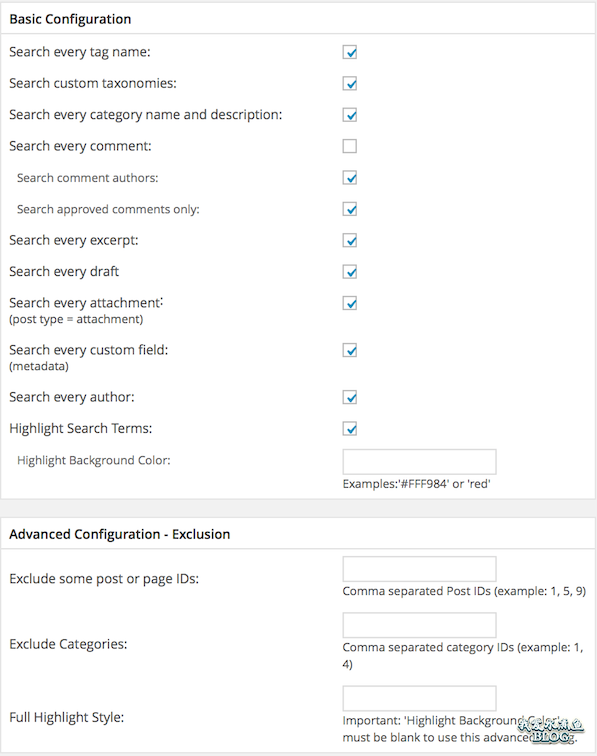
Task: Click the 'Search every tag name:' label
Action: pos(80,52)
